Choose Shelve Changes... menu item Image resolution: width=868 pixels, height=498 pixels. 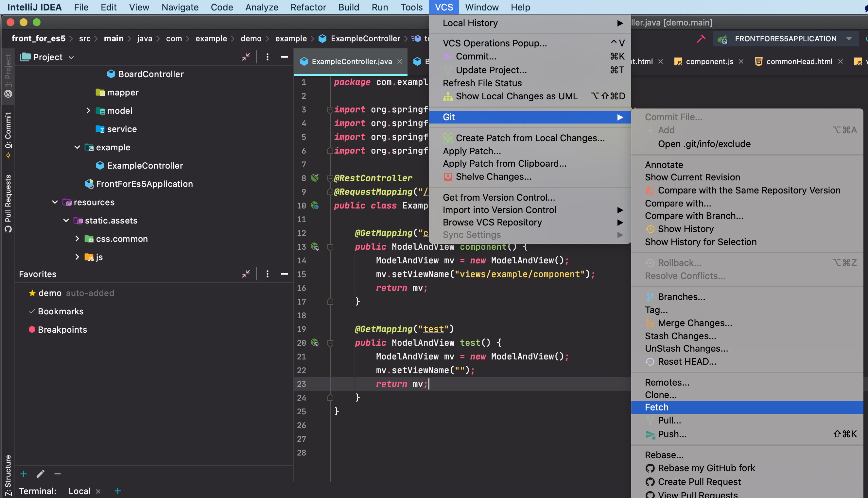tap(530, 176)
